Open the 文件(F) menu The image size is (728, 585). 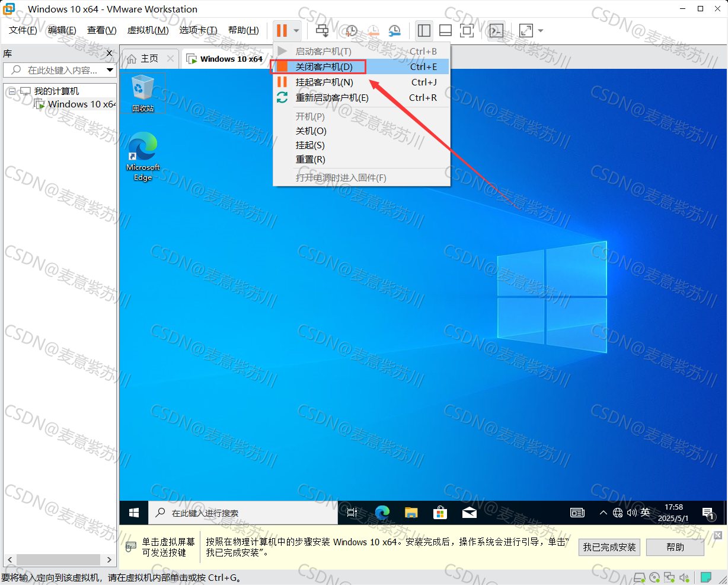click(23, 30)
